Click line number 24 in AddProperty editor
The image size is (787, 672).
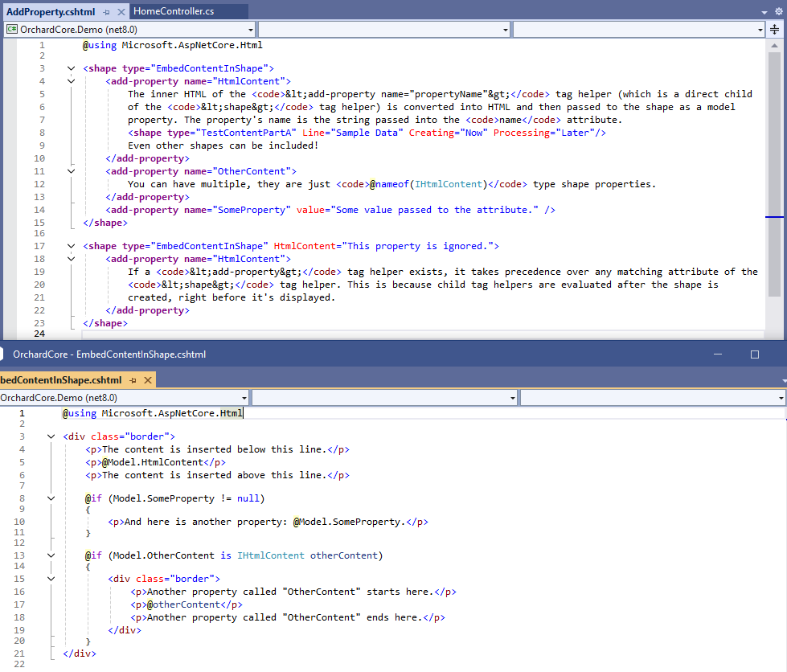pos(39,334)
